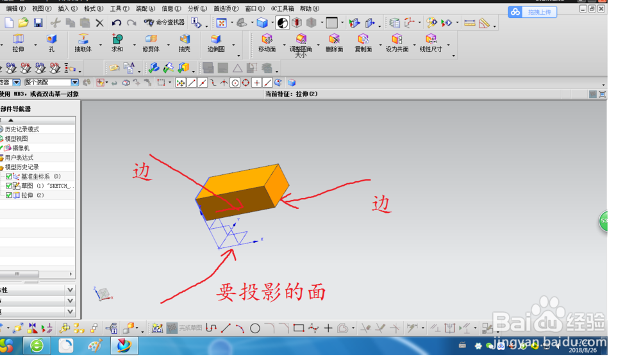Click the New file icon
This screenshot has height=364, width=641.
[9, 23]
